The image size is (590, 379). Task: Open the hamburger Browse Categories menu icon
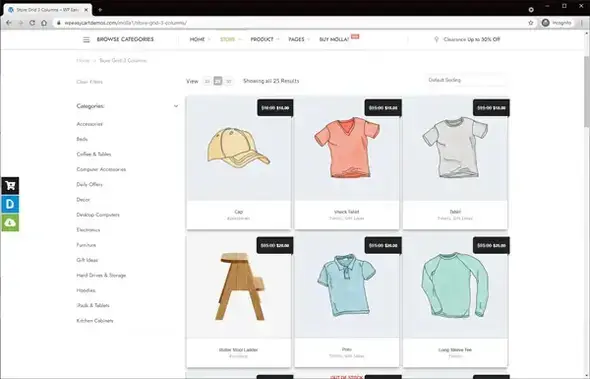[86, 40]
